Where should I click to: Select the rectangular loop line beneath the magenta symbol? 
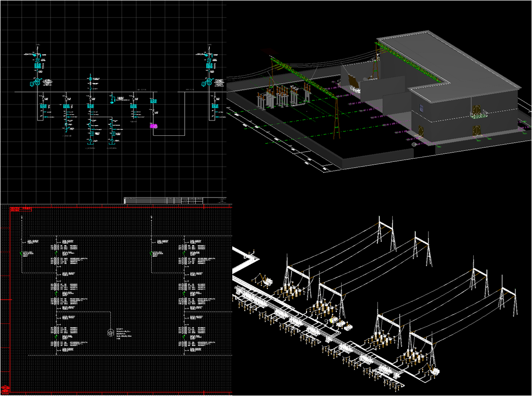point(169,135)
